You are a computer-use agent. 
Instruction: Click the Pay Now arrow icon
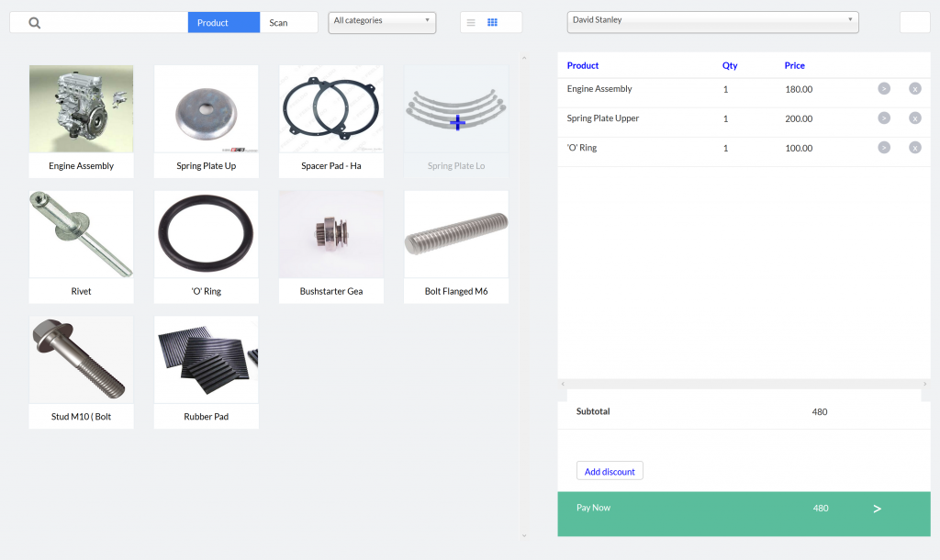877,509
